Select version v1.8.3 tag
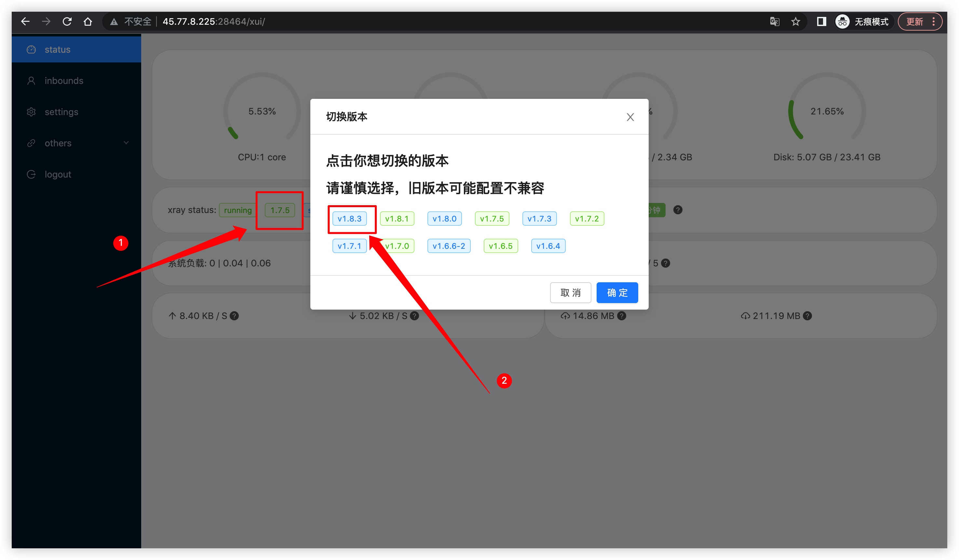 (349, 219)
